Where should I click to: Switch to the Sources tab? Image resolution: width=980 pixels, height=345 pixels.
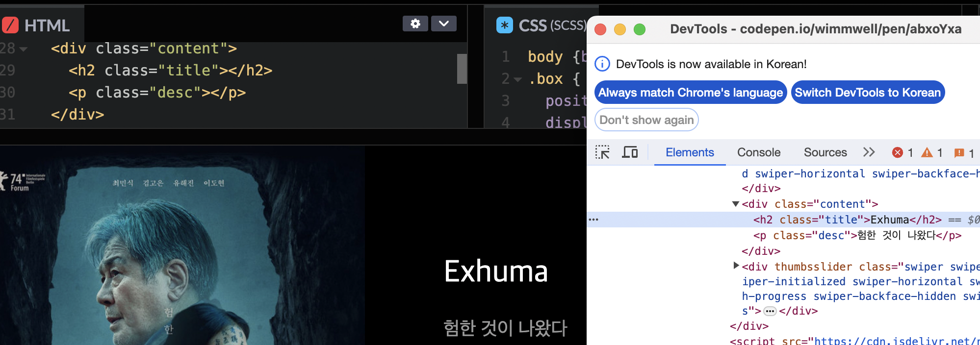point(825,152)
